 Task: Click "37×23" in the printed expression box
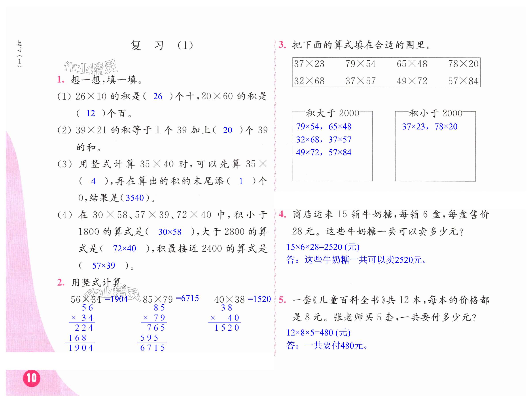[x=309, y=64]
